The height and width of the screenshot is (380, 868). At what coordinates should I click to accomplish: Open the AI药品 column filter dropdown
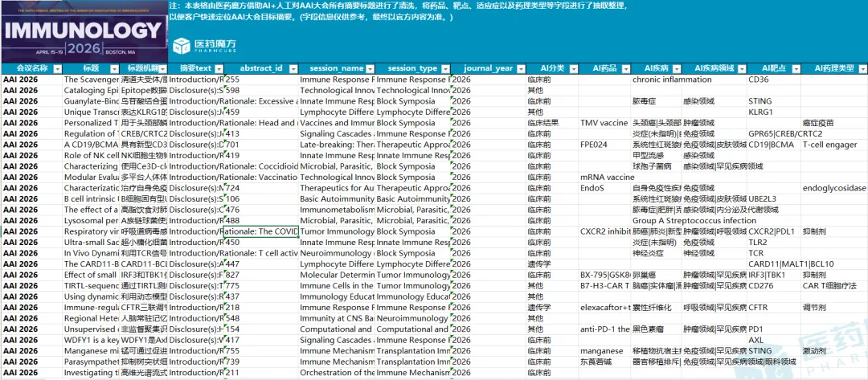(x=625, y=69)
